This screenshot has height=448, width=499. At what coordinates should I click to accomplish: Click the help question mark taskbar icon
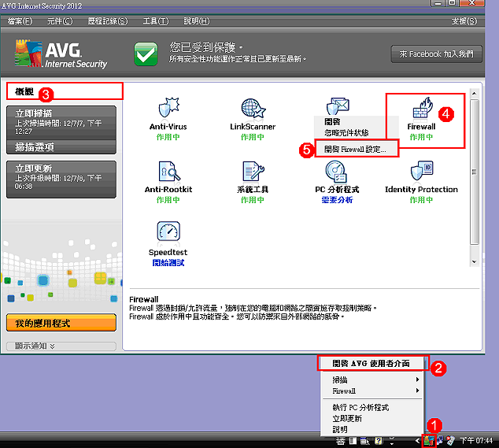coord(378,441)
